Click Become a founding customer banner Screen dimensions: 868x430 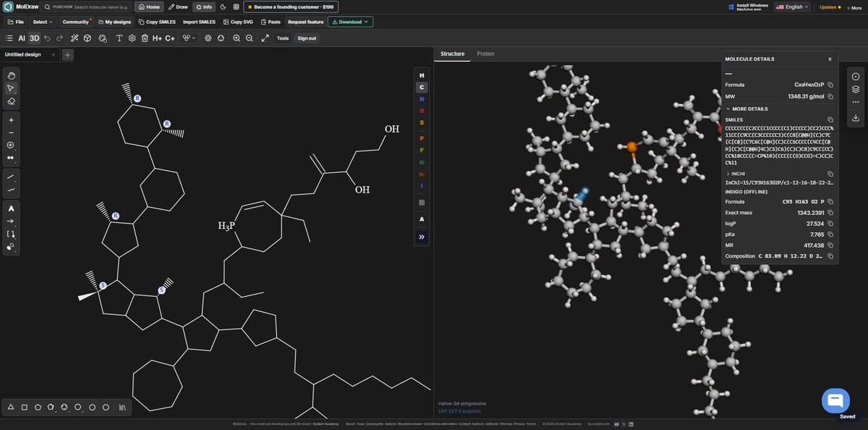291,7
